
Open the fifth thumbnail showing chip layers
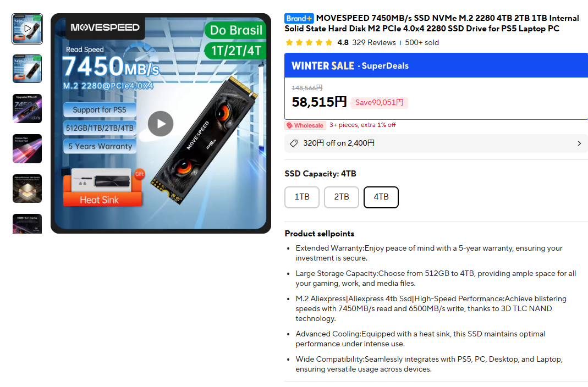(28, 189)
